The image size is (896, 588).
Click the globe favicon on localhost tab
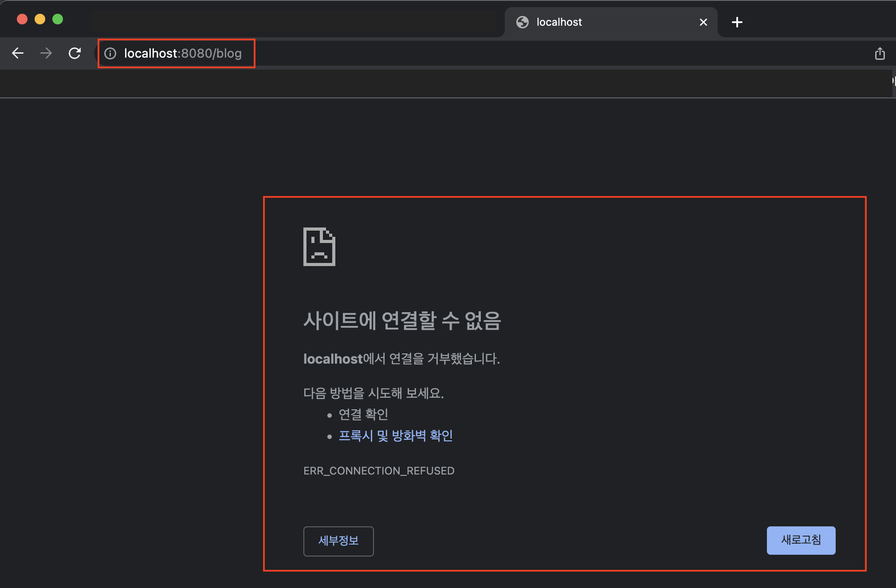(x=523, y=22)
